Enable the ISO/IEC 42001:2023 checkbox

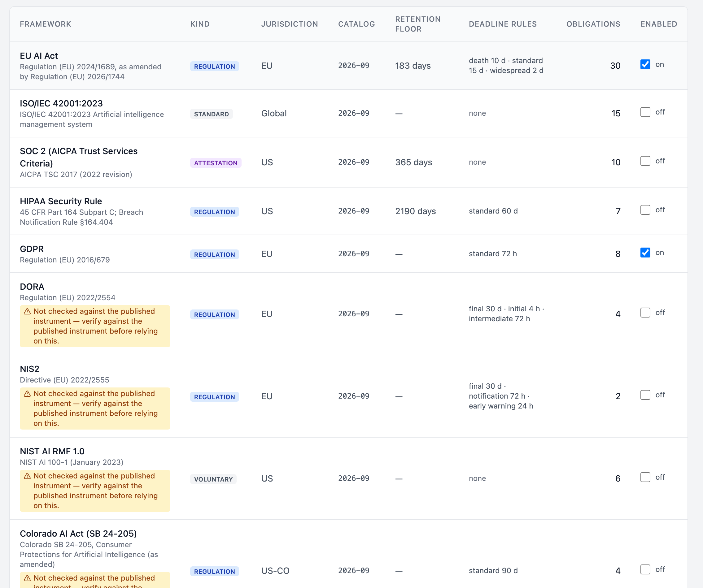[x=645, y=112]
